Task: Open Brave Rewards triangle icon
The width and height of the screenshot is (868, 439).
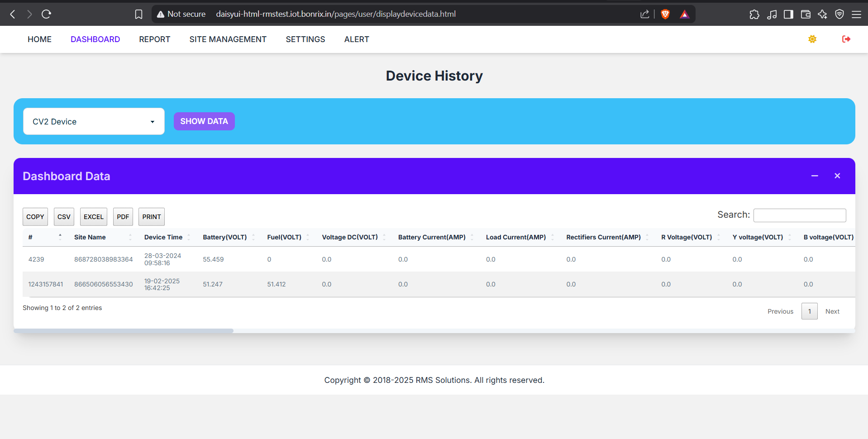Action: coord(684,14)
